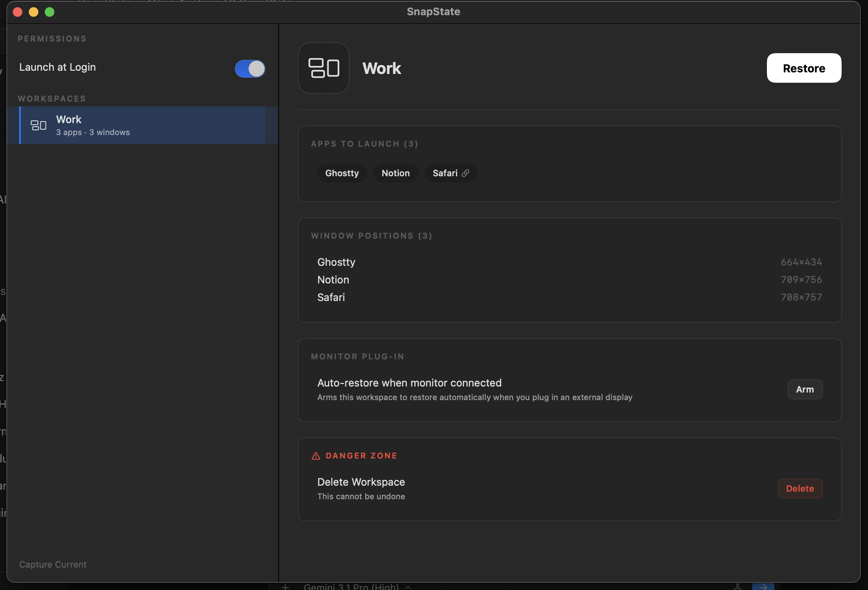Click 'Auto-restore when monitor connected' label
Image resolution: width=868 pixels, height=590 pixels.
click(409, 383)
